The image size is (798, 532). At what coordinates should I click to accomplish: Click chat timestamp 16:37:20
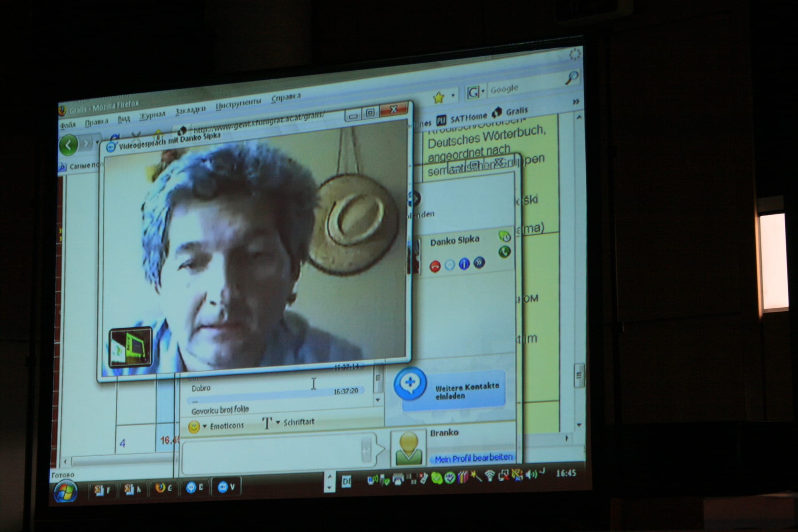pyautogui.click(x=346, y=391)
